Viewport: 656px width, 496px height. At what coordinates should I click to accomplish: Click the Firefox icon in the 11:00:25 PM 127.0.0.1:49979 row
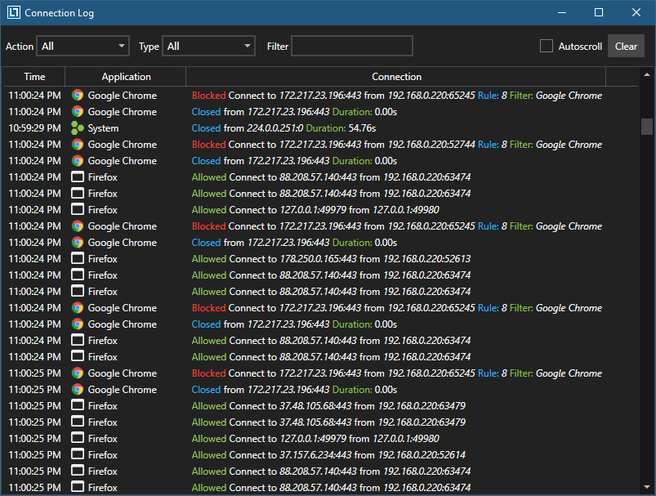coord(77,438)
